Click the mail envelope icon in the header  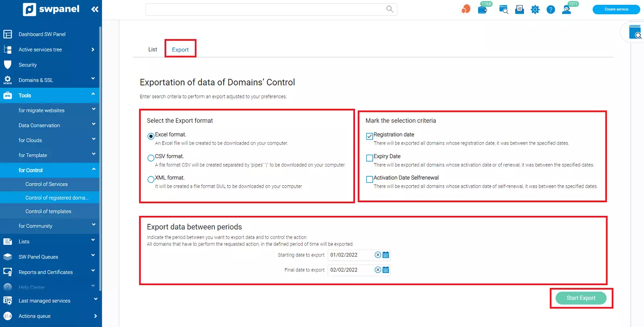pos(519,10)
